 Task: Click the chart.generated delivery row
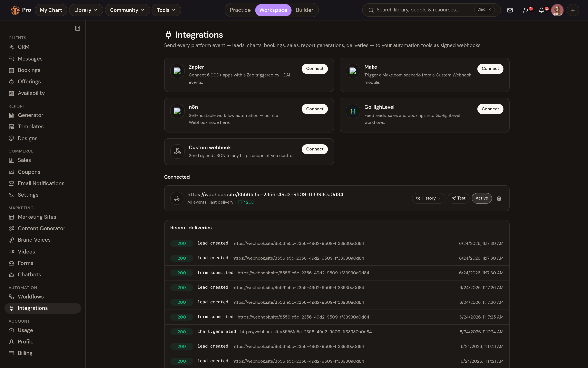tap(336, 332)
